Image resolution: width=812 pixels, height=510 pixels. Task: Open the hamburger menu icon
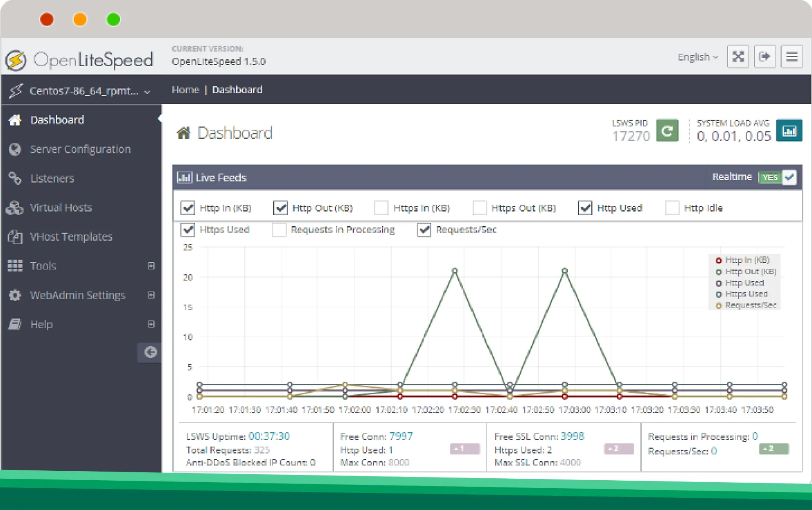pos(792,57)
